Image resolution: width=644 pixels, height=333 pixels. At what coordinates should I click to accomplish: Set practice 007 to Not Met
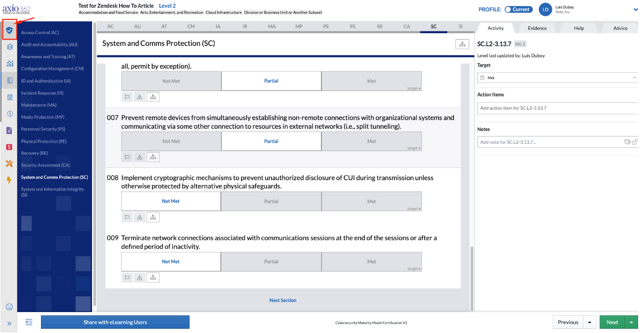171,141
